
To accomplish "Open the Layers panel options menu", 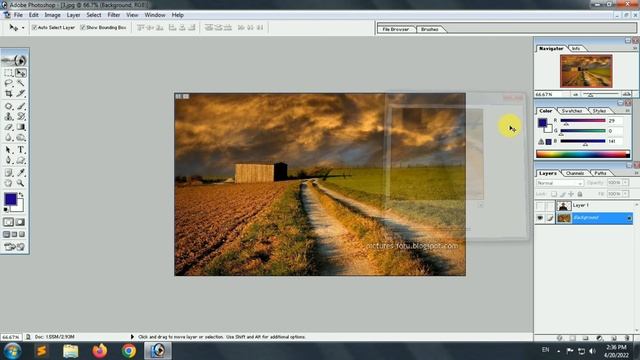I will 636,173.
